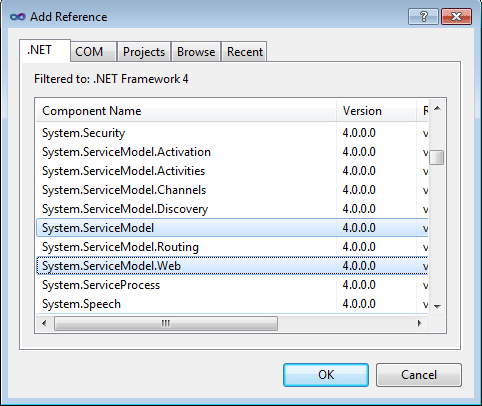The width and height of the screenshot is (482, 406).
Task: Click the Cancel button
Action: [419, 375]
